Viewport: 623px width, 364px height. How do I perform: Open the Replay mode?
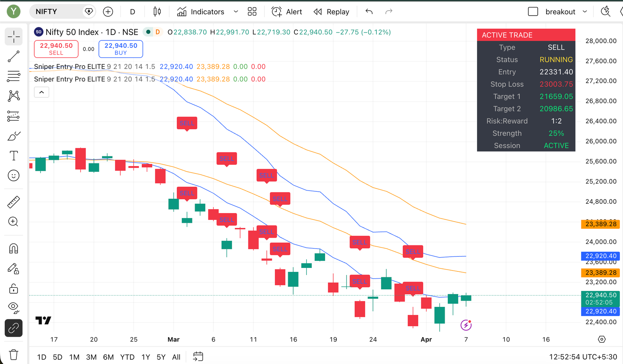pyautogui.click(x=331, y=11)
